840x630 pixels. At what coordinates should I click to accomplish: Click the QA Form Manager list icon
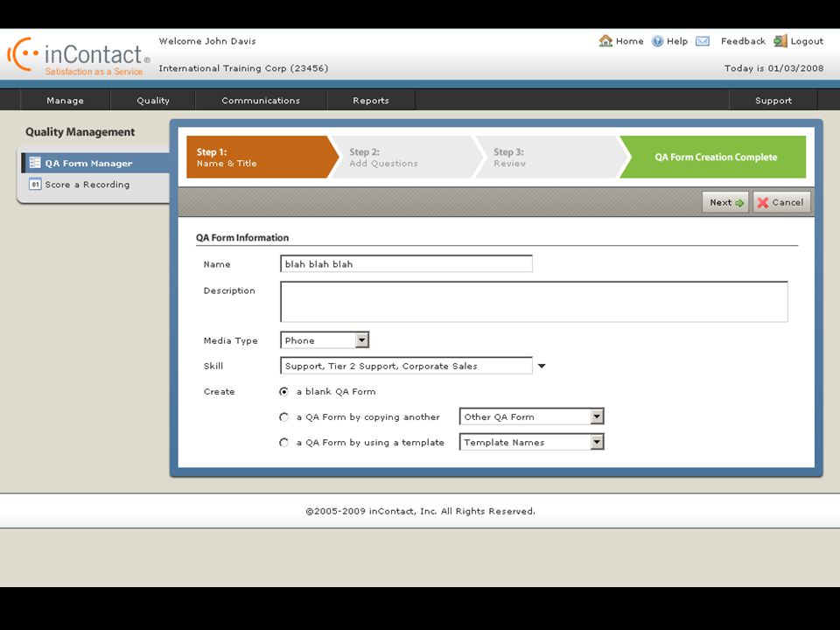coord(35,163)
